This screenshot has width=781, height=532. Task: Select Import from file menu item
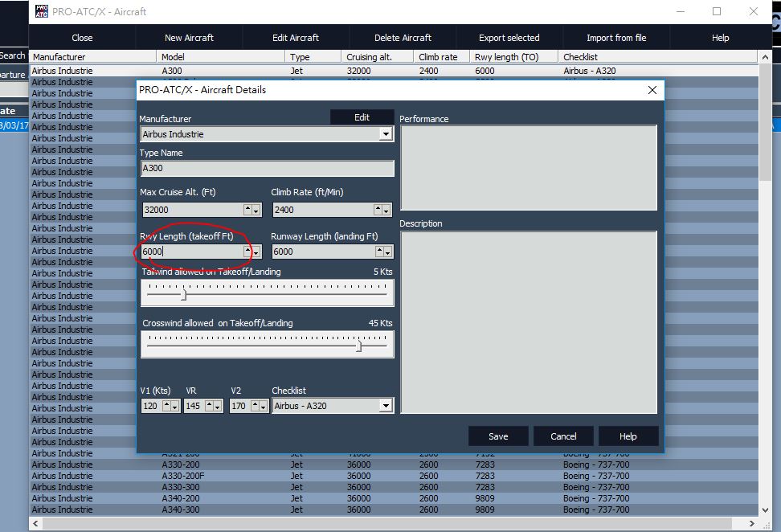coord(616,38)
